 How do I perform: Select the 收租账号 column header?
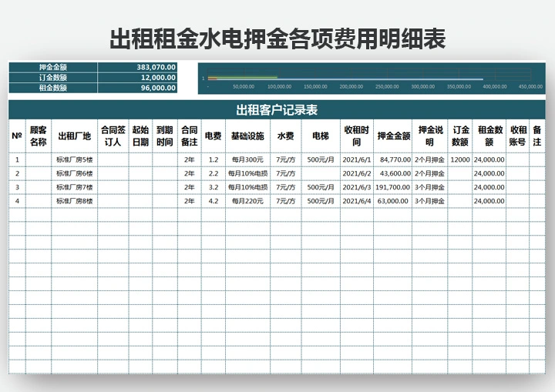(x=517, y=136)
